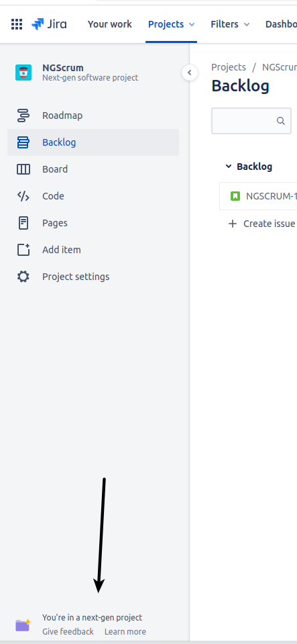297x644 pixels.
Task: Open Roadmap from the sidebar
Action: [93, 116]
